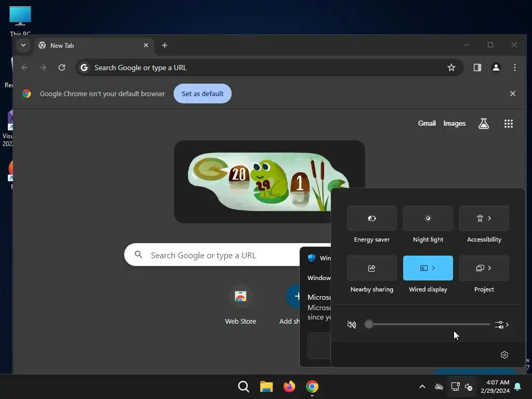Screen dimensions: 532x399
Task: Toggle the Energy saver quick setting
Action: [372, 218]
